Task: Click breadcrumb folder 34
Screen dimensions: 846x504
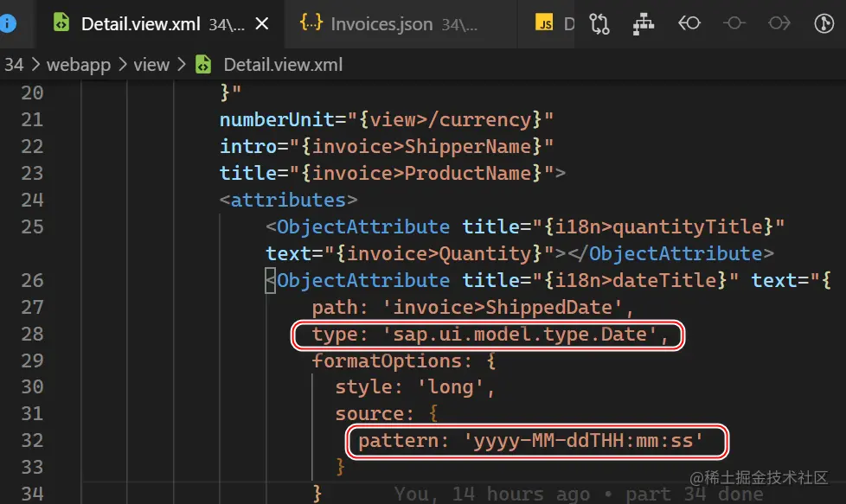Action: [x=14, y=65]
